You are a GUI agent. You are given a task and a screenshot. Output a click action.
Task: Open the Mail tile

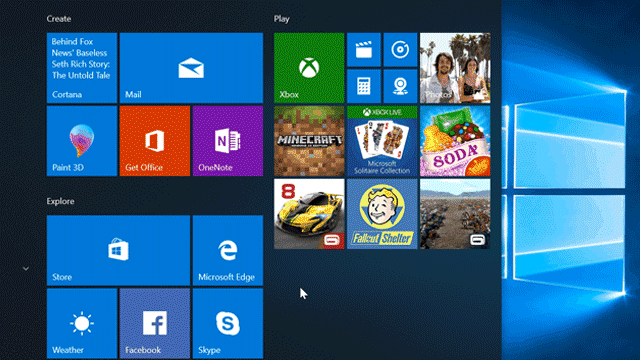click(191, 68)
